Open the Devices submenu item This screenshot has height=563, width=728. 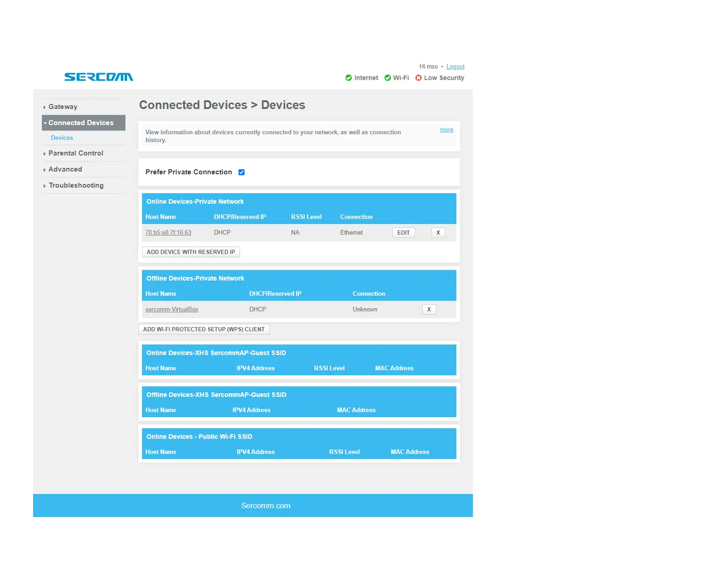tap(62, 138)
